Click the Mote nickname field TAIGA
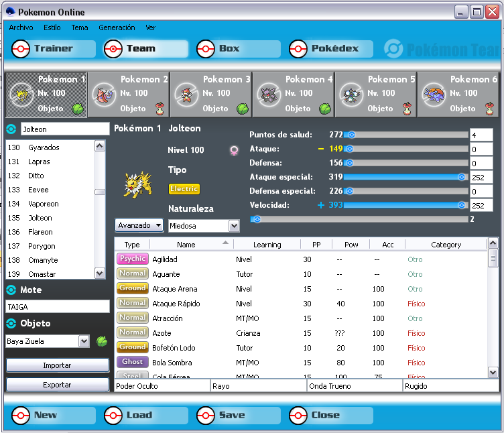Viewport: 504px width, 433px height. (x=58, y=307)
